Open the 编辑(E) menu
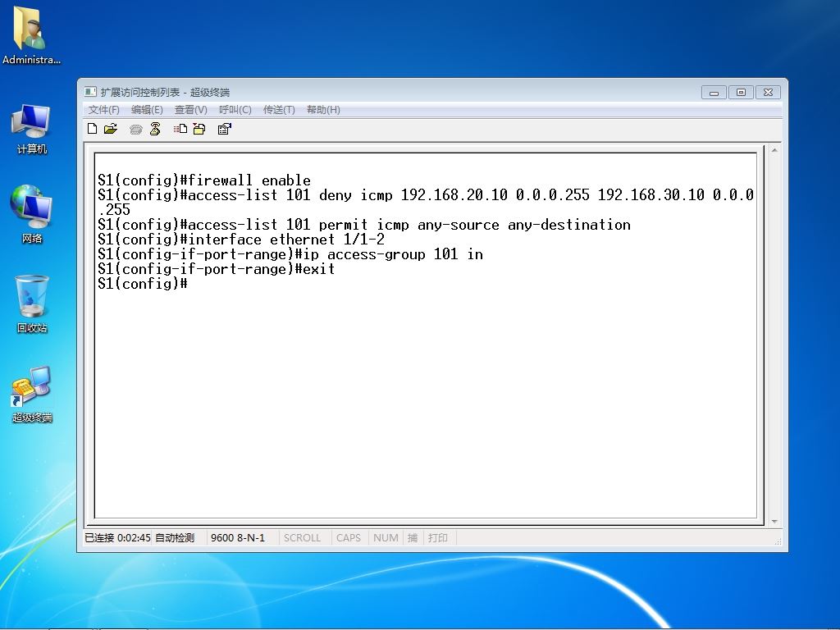840x630 pixels. tap(147, 110)
